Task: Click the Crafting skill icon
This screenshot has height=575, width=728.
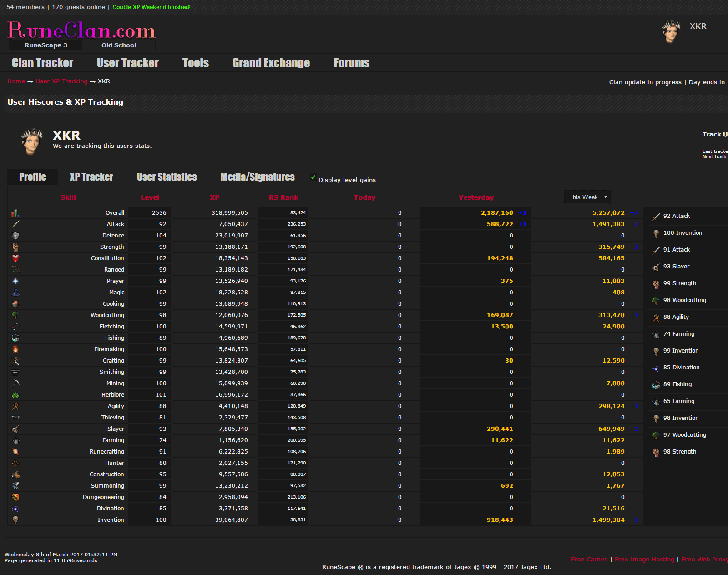Action: coord(15,361)
